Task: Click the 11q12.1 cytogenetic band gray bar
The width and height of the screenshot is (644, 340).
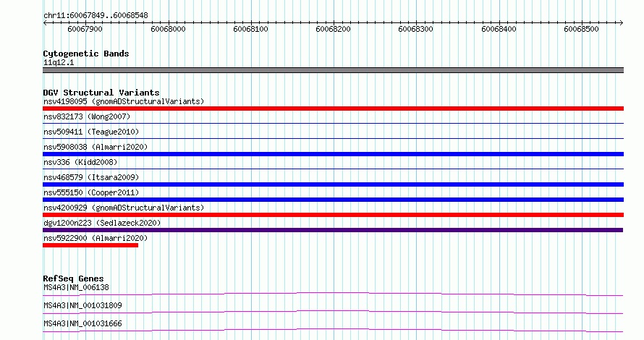Action: tap(333, 70)
